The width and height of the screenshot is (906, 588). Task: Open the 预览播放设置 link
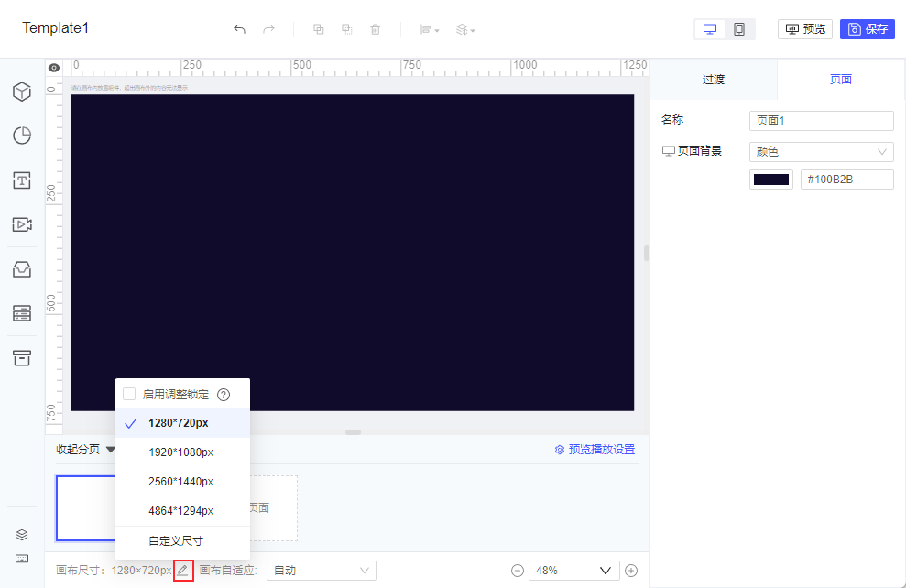pyautogui.click(x=595, y=450)
